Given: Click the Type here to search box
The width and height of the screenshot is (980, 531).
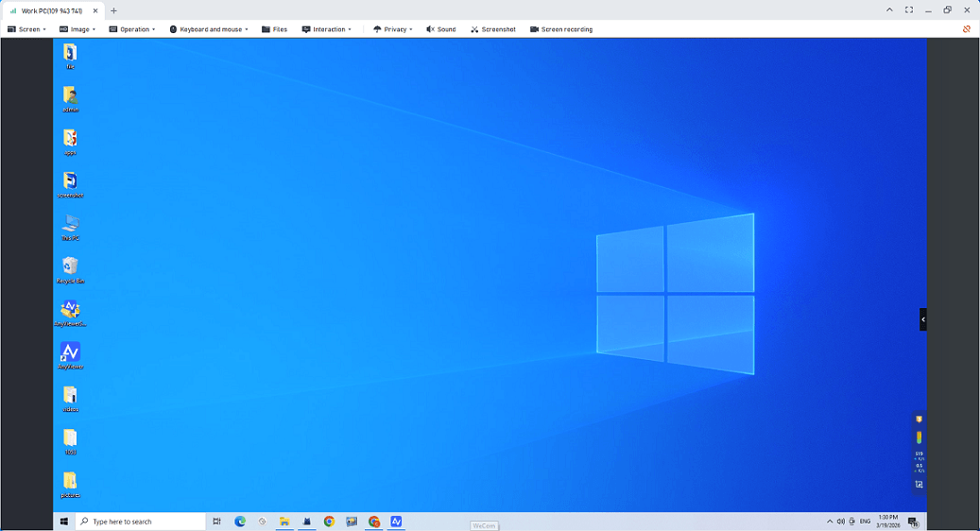Looking at the screenshot, I should [142, 522].
